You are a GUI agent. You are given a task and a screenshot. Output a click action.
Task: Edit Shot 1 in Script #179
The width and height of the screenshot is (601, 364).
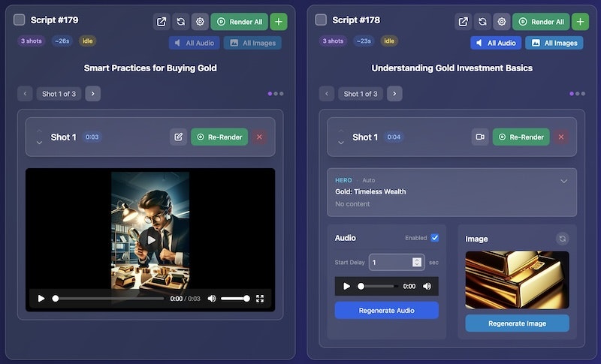178,137
